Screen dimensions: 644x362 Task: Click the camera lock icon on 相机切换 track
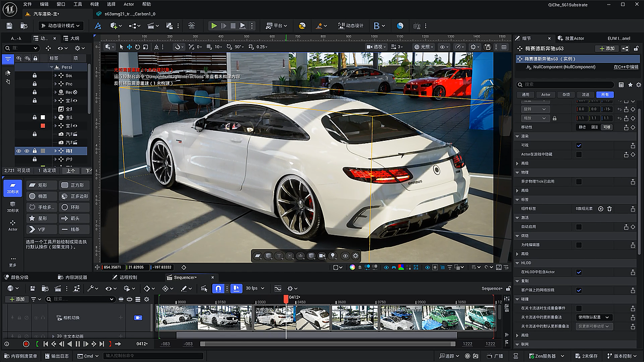[137, 318]
